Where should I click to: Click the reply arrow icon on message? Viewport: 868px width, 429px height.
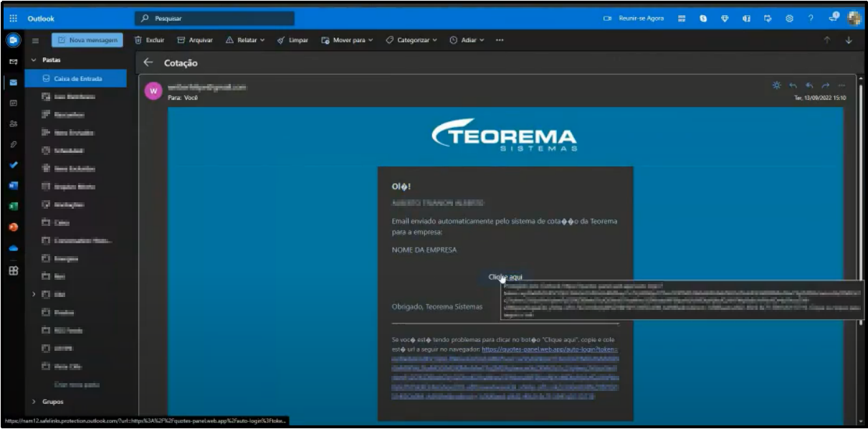click(793, 85)
